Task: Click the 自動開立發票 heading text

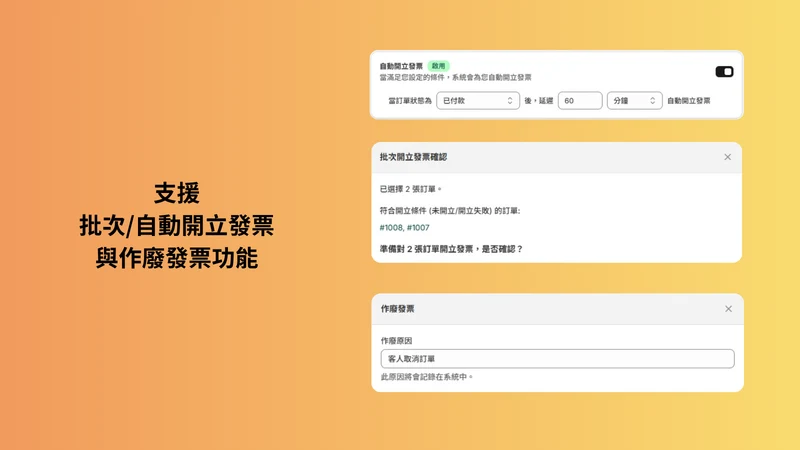Action: tap(401, 66)
